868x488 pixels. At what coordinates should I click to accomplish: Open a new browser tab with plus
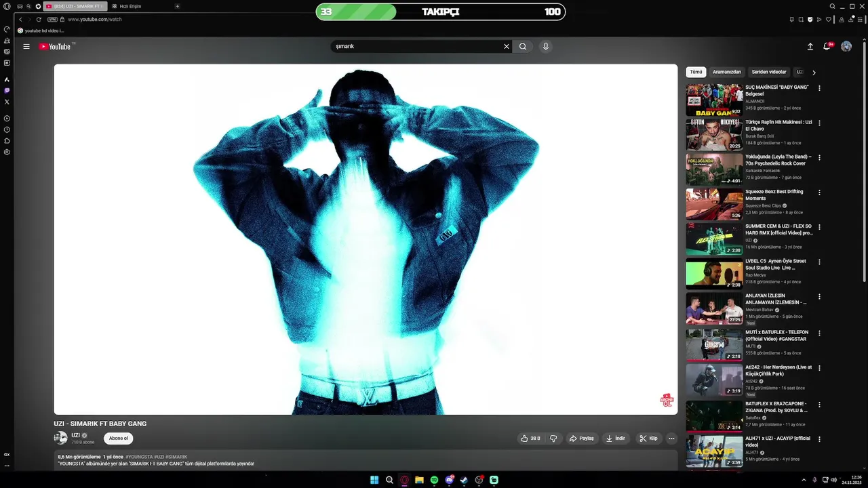pyautogui.click(x=178, y=6)
